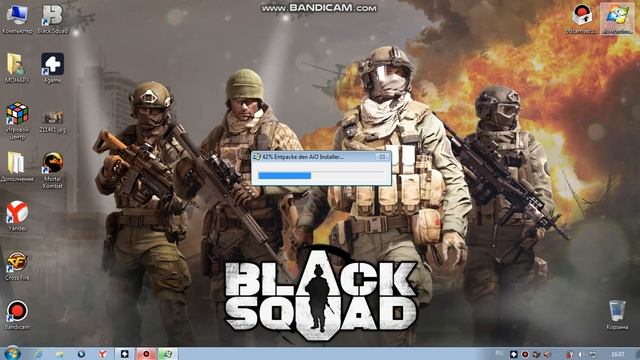The width and height of the screenshot is (640, 360).
Task: Open the Корзина recycle bin
Action: coord(617,315)
